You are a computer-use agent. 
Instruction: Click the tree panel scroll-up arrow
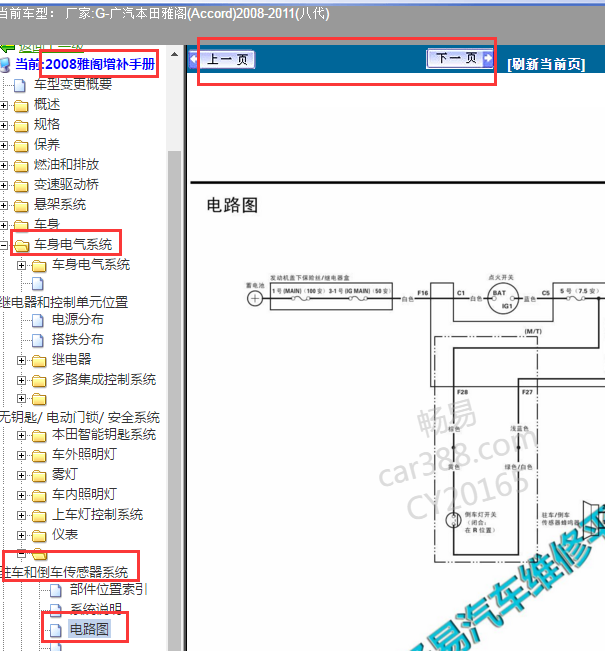click(174, 54)
